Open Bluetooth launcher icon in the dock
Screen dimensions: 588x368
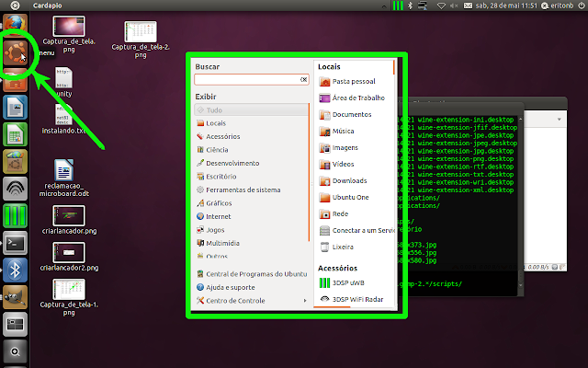tap(15, 270)
